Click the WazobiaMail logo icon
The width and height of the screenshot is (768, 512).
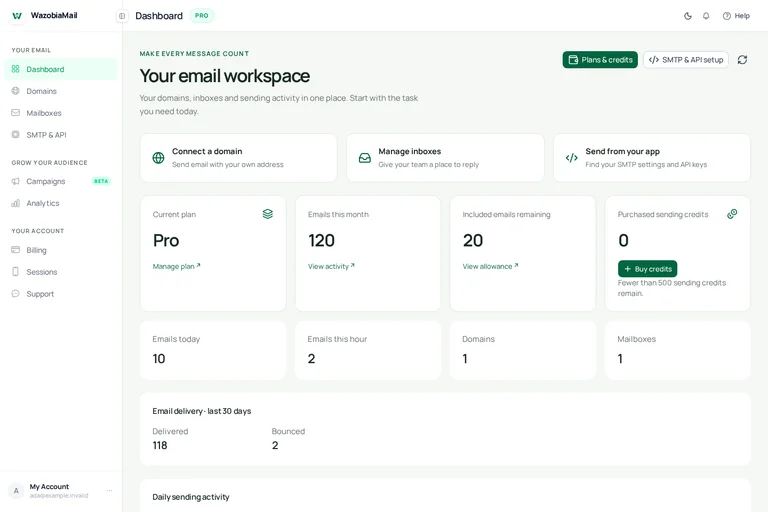[17, 16]
